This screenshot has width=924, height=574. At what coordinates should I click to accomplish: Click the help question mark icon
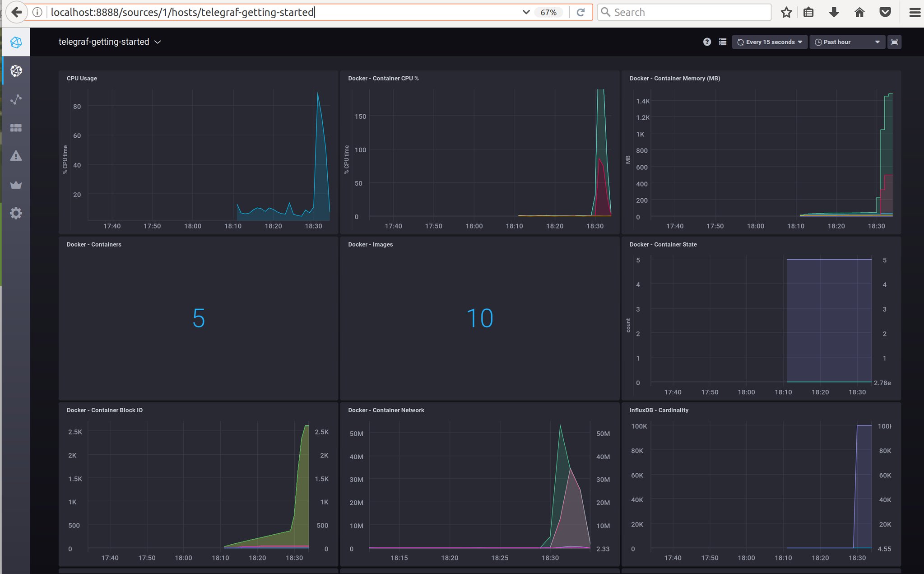point(707,42)
